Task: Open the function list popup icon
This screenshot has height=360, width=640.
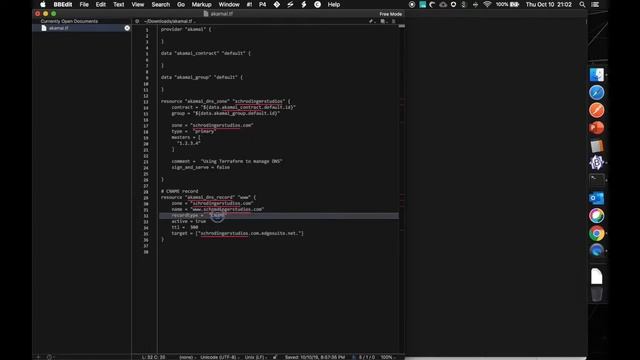Action: tap(394, 21)
